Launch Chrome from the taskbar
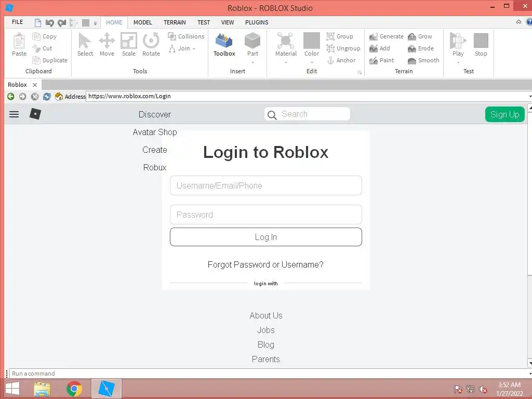This screenshot has height=399, width=532. point(74,389)
